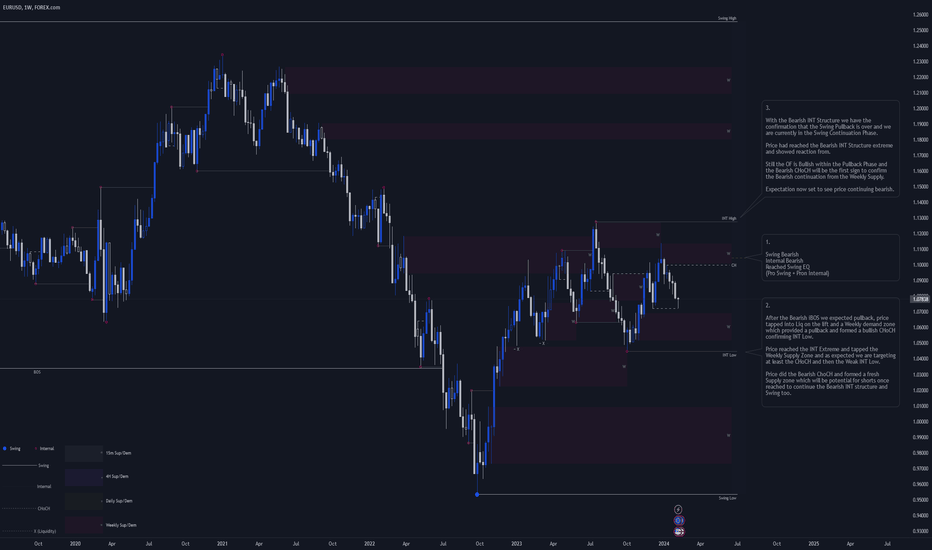
Task: Click the BOS label on the horizontal line
Action: tap(37, 372)
